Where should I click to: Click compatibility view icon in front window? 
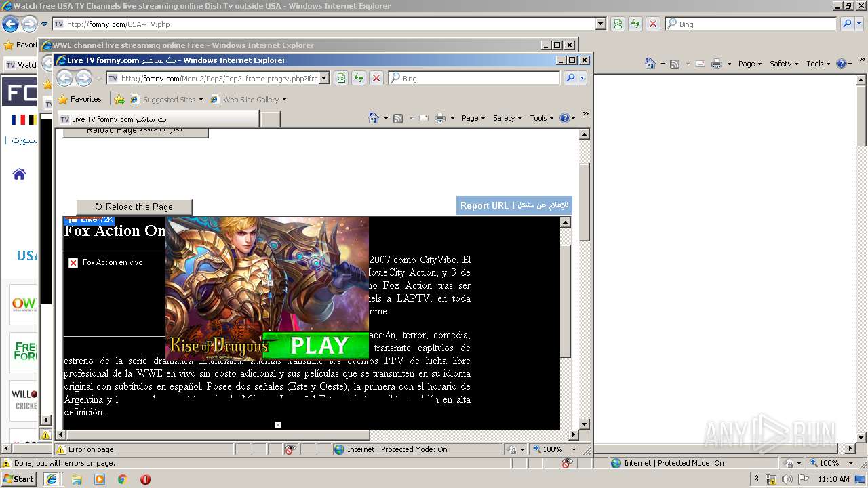(x=341, y=78)
